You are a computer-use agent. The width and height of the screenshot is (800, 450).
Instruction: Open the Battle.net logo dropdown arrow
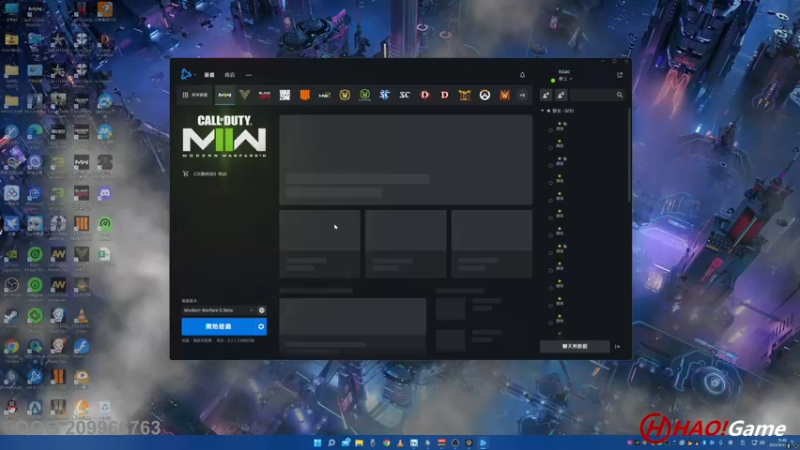195,75
